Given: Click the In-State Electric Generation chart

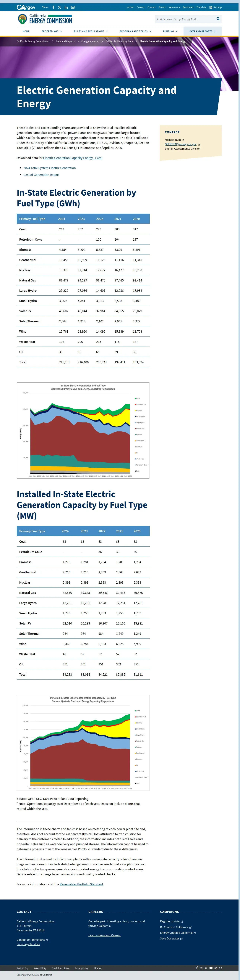Looking at the screenshot, I should (83, 430).
